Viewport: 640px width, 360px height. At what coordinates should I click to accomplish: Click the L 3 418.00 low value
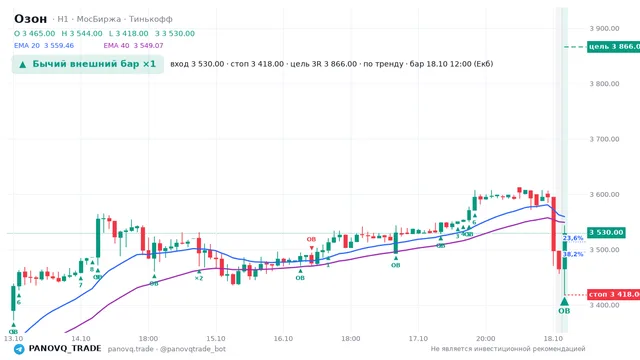[x=129, y=33]
